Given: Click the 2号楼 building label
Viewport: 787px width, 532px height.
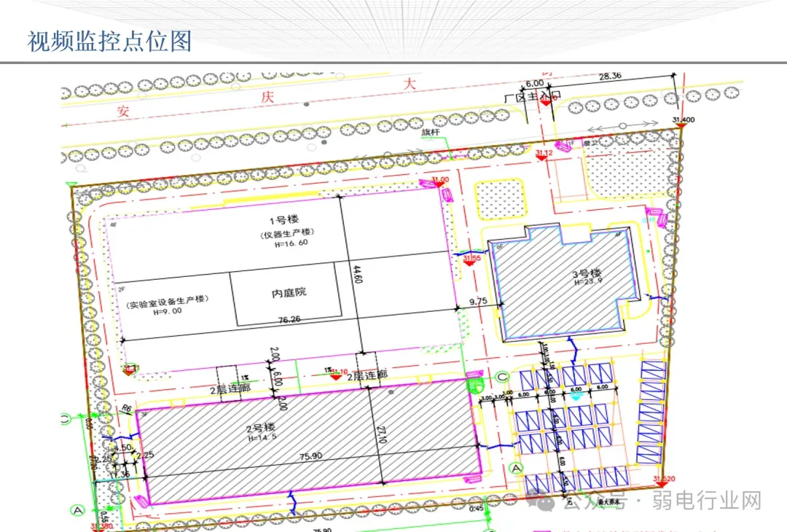Looking at the screenshot, I should (x=260, y=428).
